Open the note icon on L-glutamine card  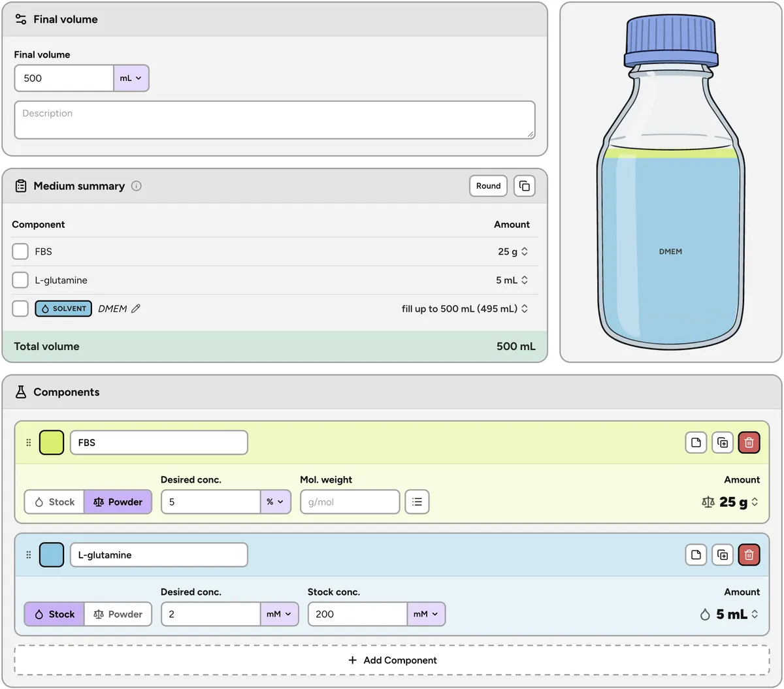coord(696,555)
